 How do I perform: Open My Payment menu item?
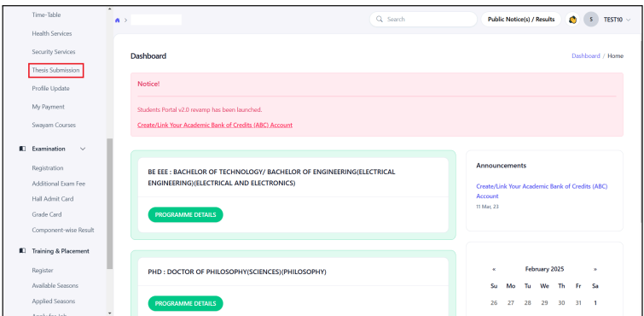click(48, 107)
